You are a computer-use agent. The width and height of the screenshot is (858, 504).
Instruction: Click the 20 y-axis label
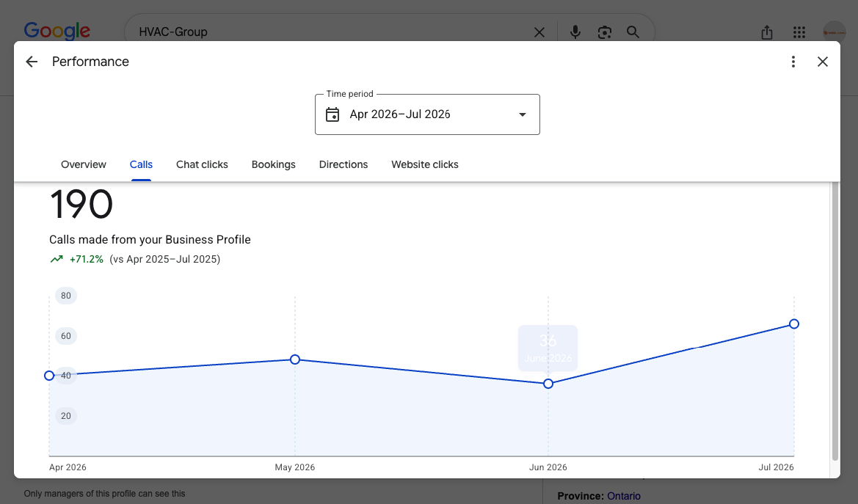click(x=65, y=416)
